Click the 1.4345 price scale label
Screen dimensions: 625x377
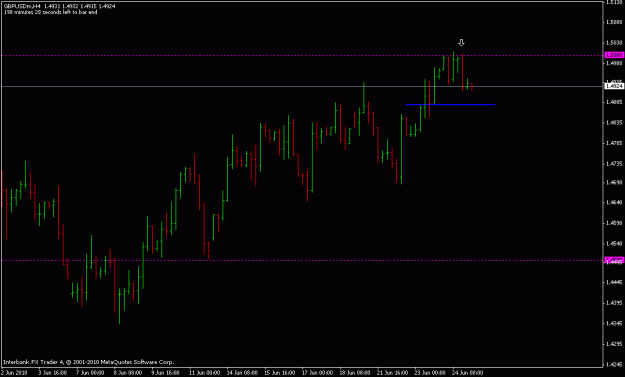614,323
